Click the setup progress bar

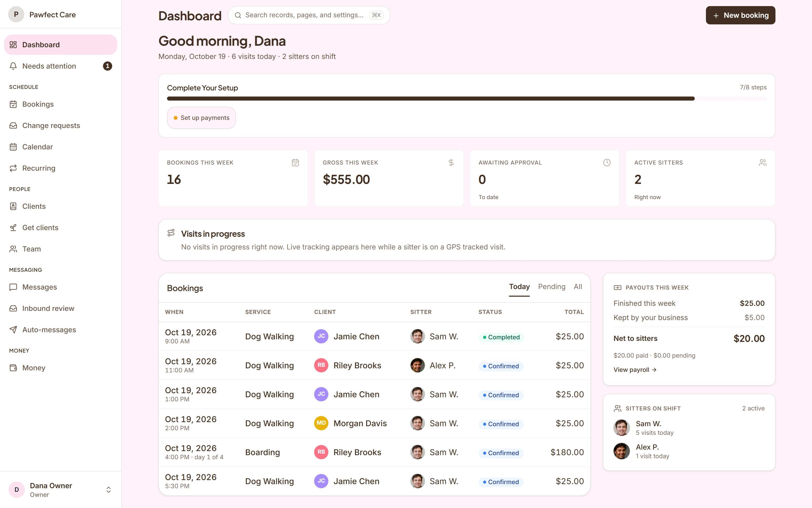(x=466, y=99)
